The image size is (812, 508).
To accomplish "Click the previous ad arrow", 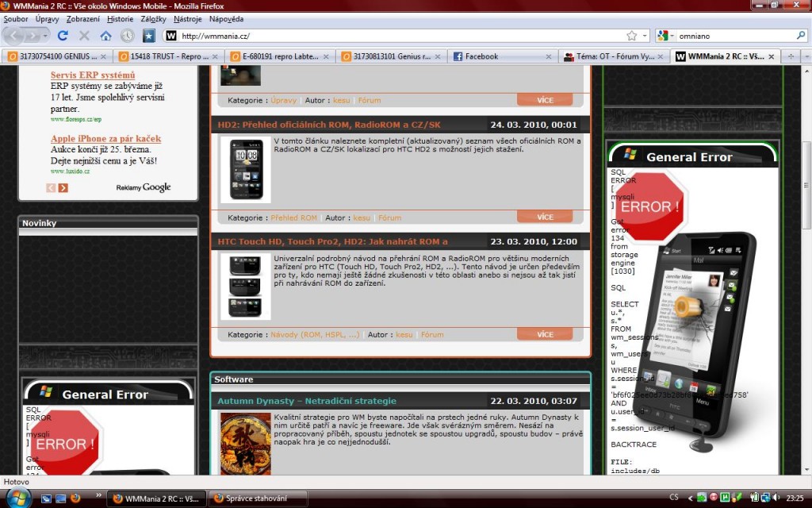I will (x=51, y=187).
